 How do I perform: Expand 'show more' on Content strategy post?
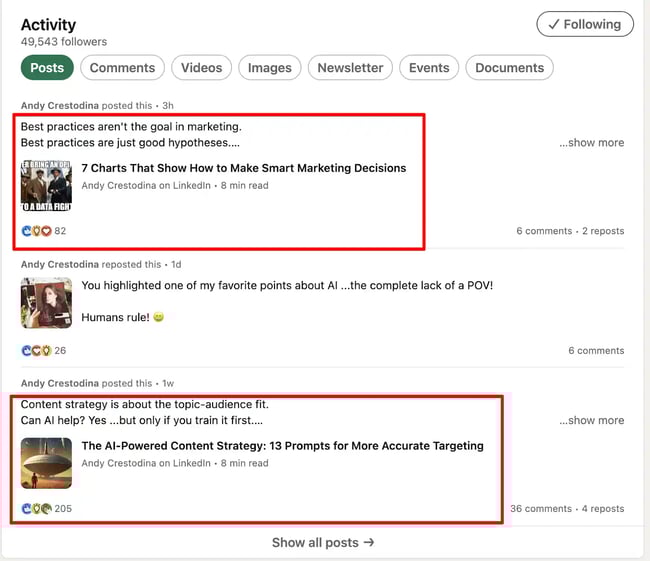click(591, 421)
